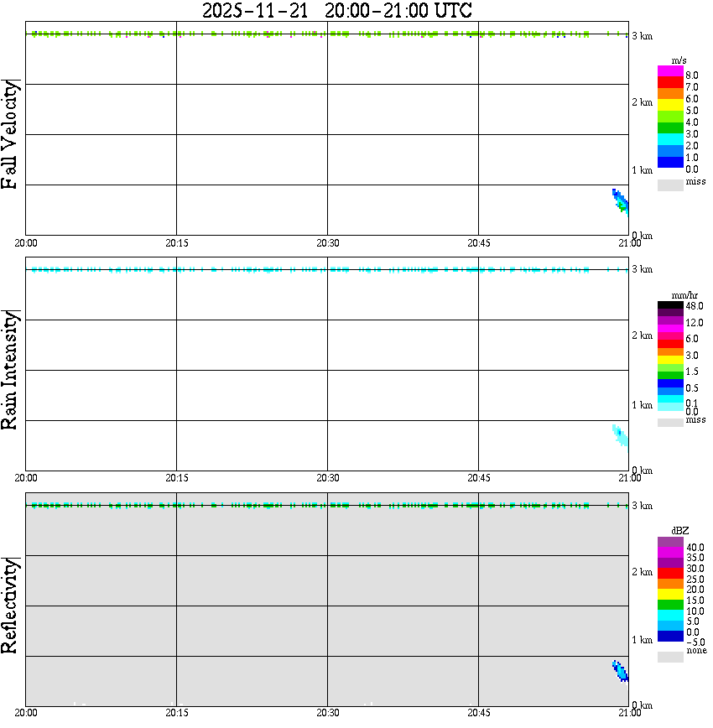Click '20:15' under the Fall Velocity panel
This screenshot has height=728, width=713.
176,243
